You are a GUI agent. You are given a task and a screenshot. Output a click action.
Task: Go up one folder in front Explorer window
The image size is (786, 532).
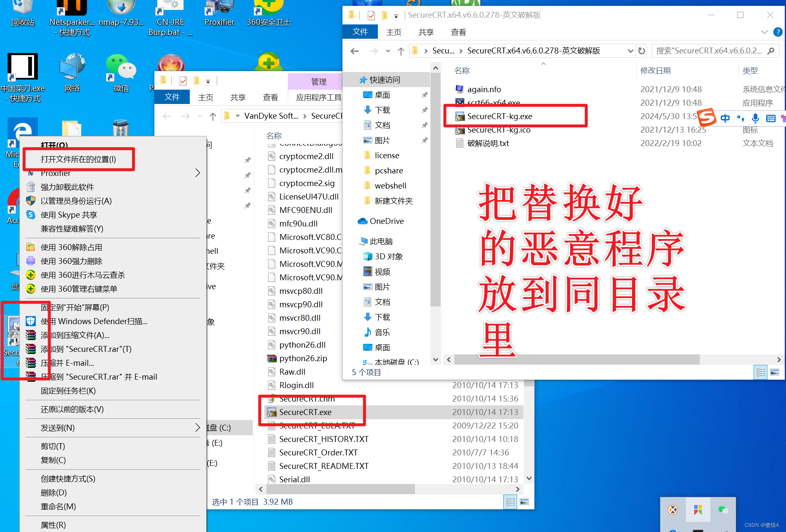click(x=401, y=51)
